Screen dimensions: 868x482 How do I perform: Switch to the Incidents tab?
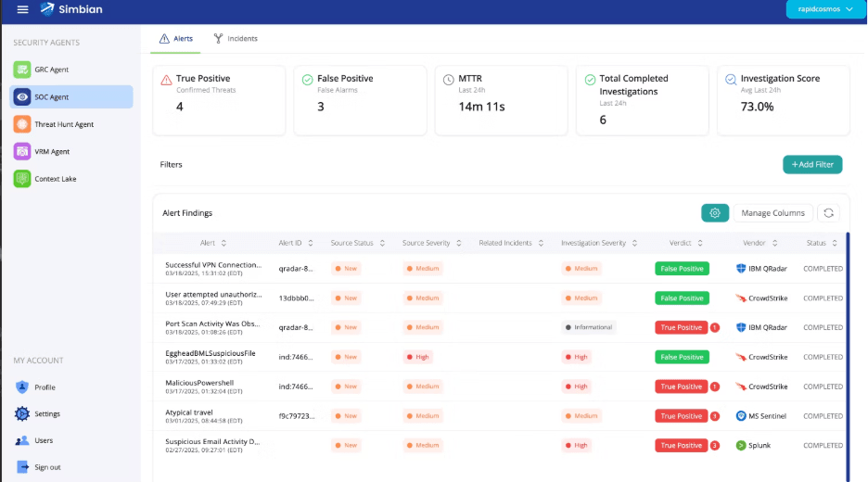tap(236, 39)
